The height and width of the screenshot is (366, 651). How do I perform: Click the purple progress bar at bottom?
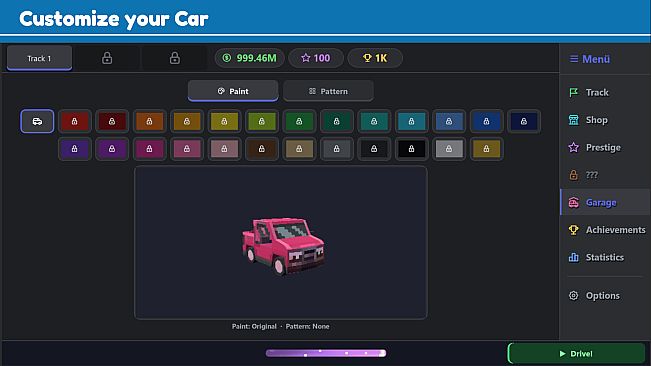coord(326,353)
